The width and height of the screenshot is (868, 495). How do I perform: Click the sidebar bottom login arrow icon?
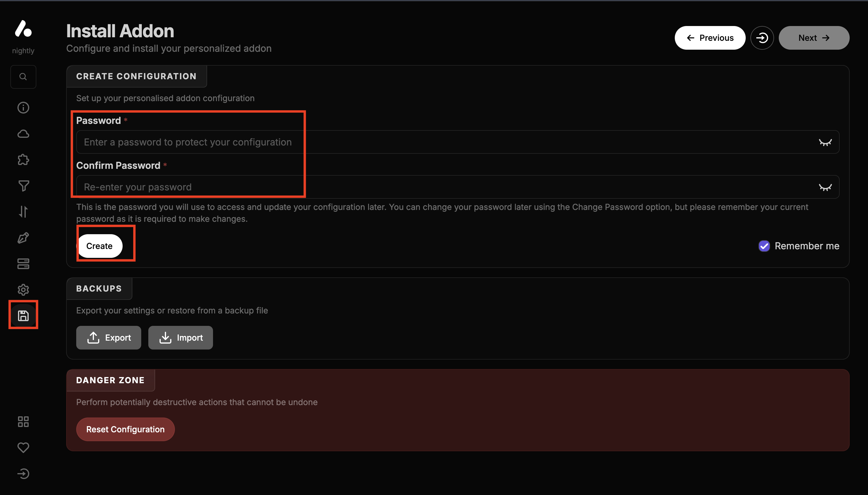pyautogui.click(x=23, y=474)
